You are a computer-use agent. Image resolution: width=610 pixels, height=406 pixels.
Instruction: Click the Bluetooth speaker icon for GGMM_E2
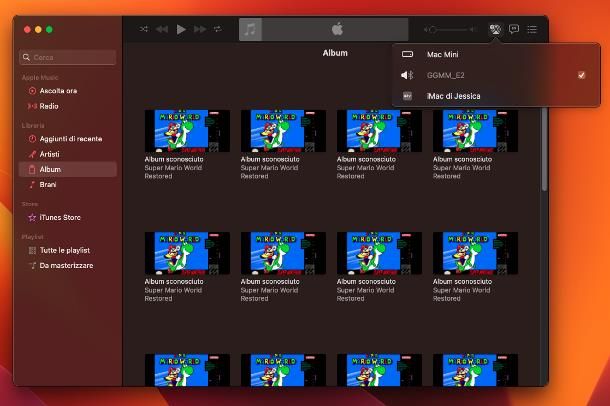tap(407, 75)
